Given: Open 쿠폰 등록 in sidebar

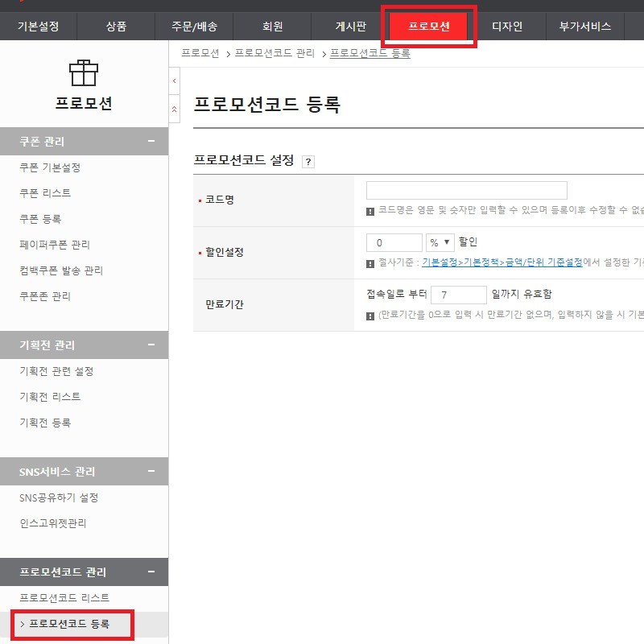Looking at the screenshot, I should tap(40, 219).
